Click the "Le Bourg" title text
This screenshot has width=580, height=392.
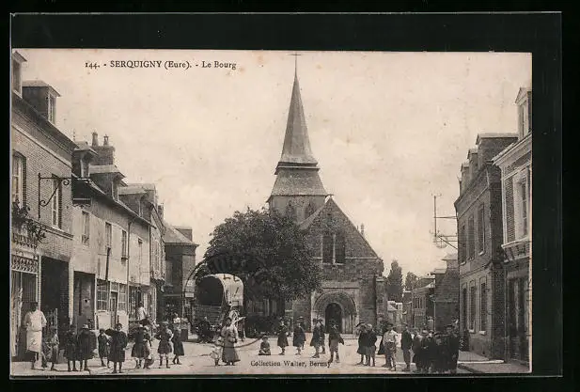[x=219, y=65]
